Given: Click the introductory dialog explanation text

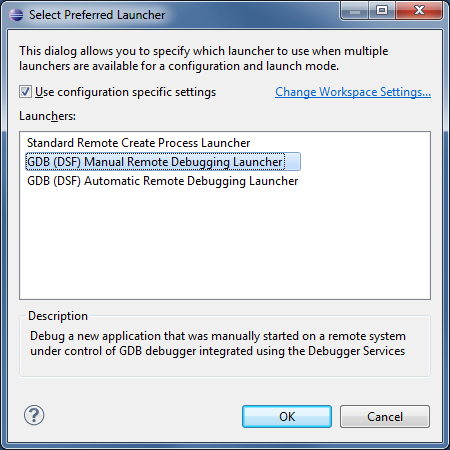Looking at the screenshot, I should [204, 58].
